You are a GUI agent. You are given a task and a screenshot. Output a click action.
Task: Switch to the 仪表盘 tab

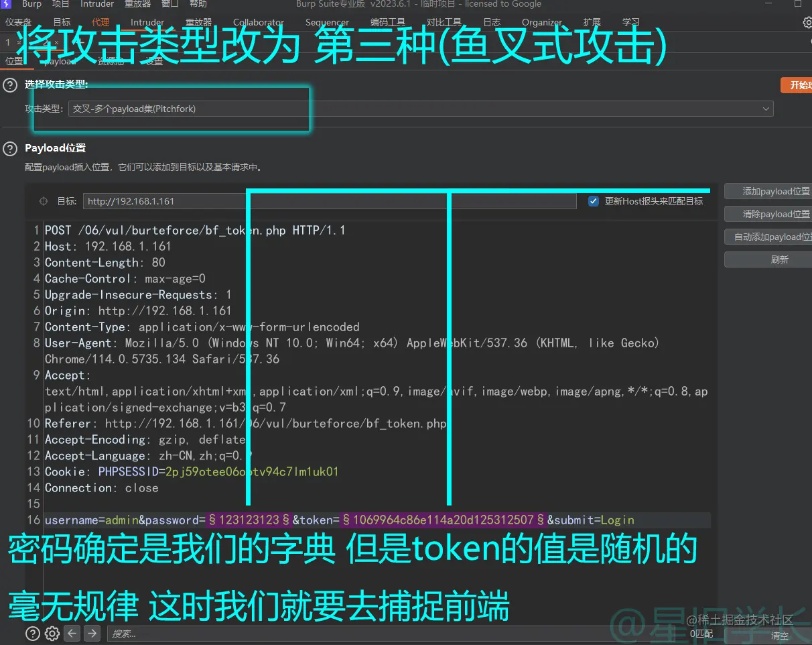[18, 23]
